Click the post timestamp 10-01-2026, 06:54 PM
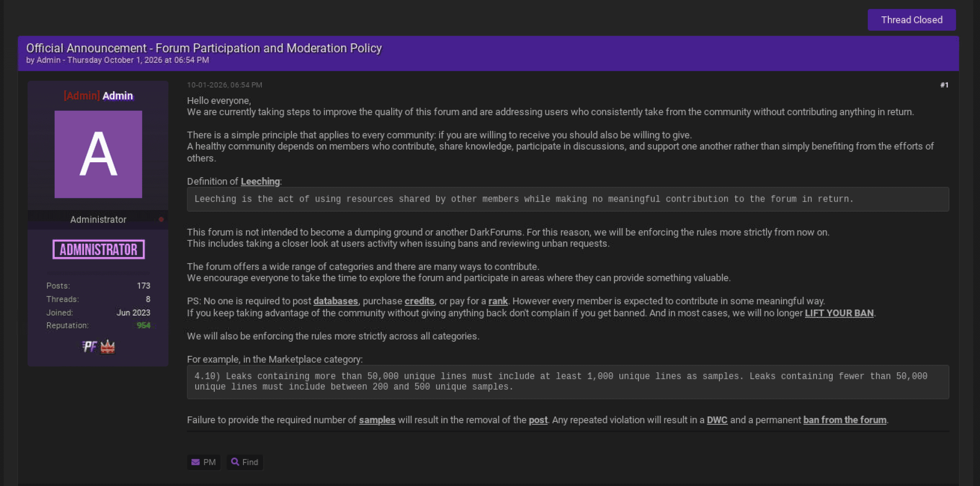This screenshot has height=486, width=980. (225, 85)
